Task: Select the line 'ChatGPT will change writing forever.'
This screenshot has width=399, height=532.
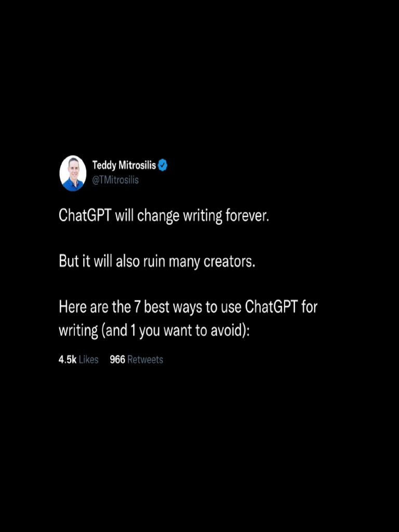Action: tap(164, 216)
